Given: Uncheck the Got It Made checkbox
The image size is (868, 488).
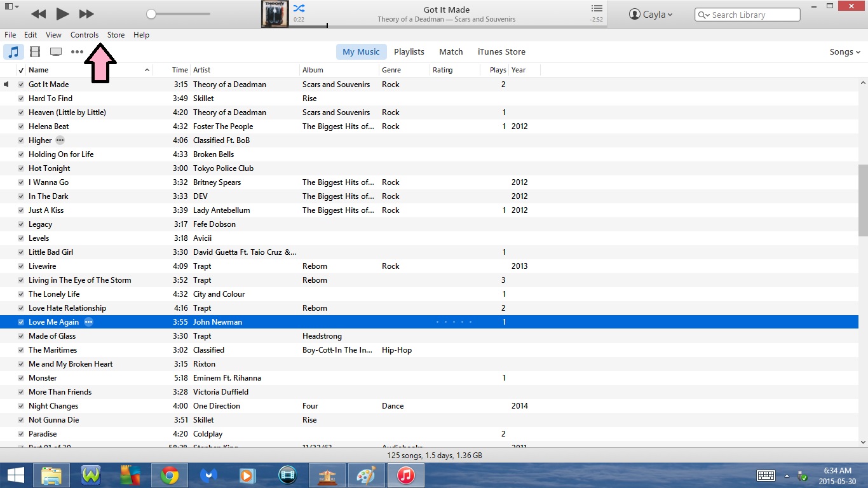Looking at the screenshot, I should pyautogui.click(x=21, y=85).
